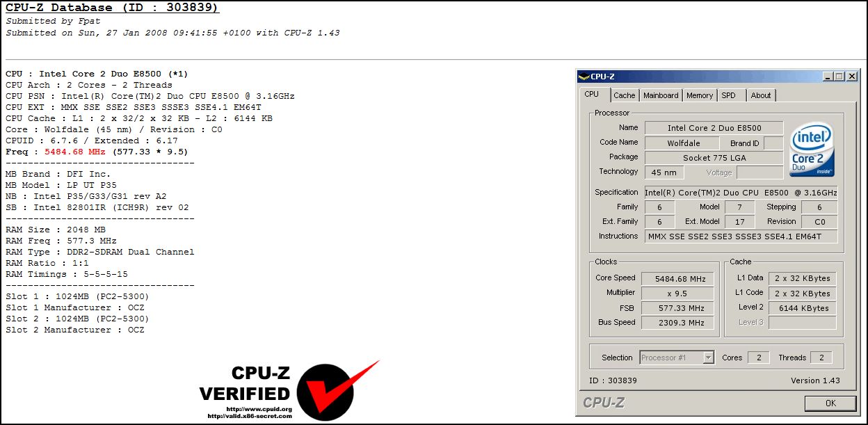Image resolution: width=868 pixels, height=425 pixels.
Task: Click the Family value 6
Action: click(x=659, y=207)
